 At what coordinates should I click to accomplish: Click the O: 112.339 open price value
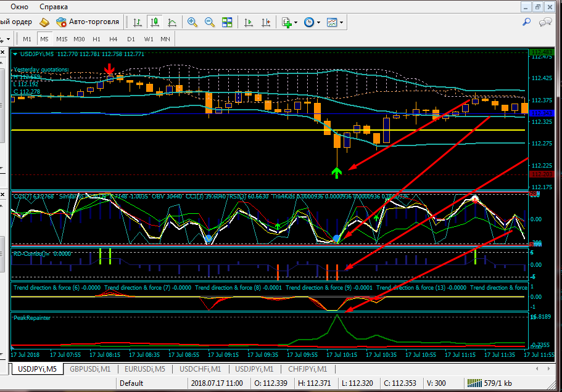(271, 383)
